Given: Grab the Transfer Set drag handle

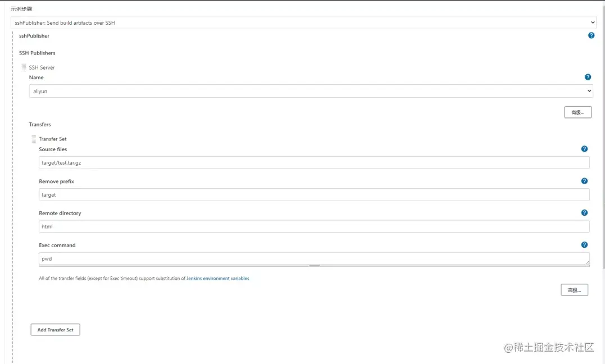Looking at the screenshot, I should pyautogui.click(x=34, y=139).
